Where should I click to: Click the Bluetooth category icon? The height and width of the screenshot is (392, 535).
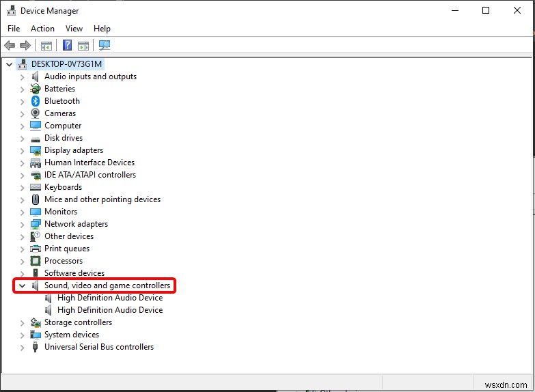point(36,101)
